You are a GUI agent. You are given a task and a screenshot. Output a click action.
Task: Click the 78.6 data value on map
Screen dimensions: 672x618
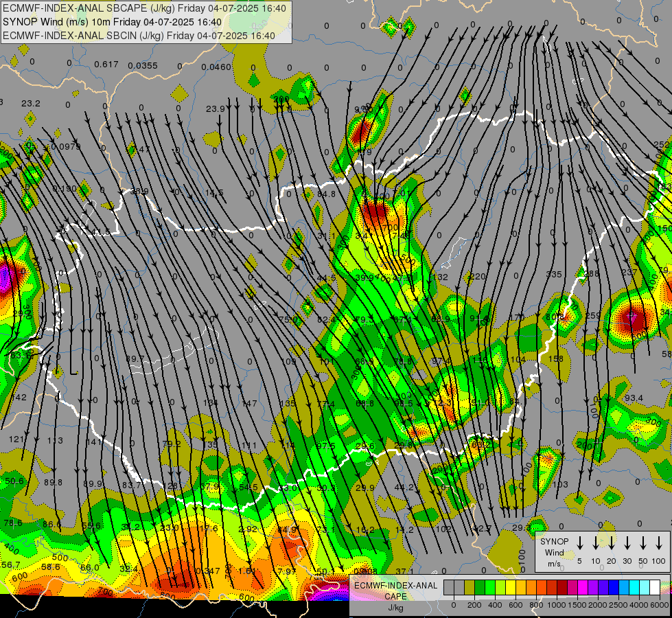tap(13, 523)
